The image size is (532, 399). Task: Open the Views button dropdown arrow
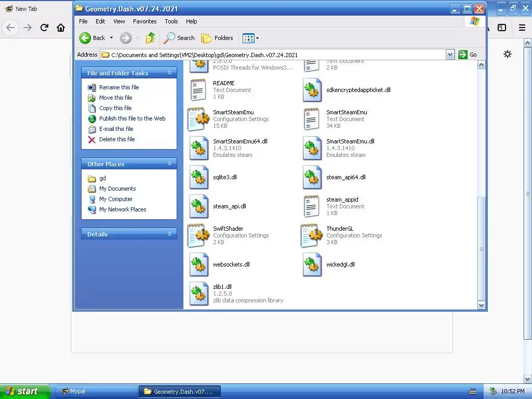tap(257, 38)
